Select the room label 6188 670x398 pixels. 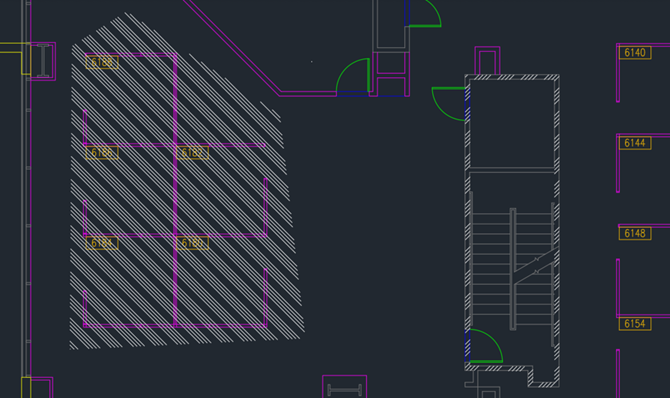102,62
